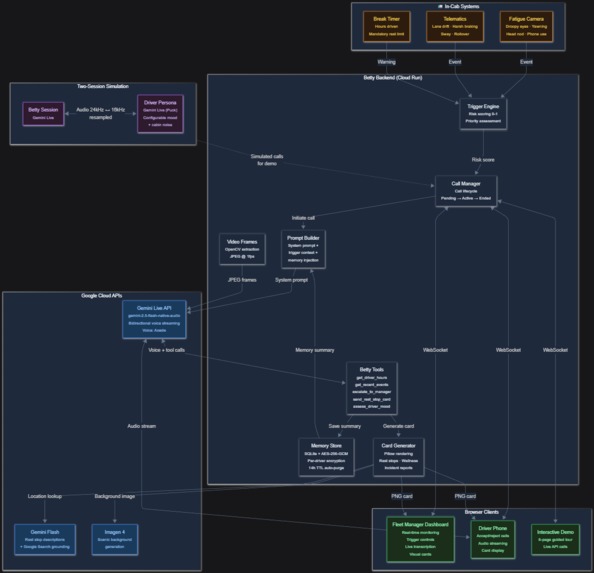The height and width of the screenshot is (573, 594).
Task: Click the Initiate call edge label
Action: [303, 218]
